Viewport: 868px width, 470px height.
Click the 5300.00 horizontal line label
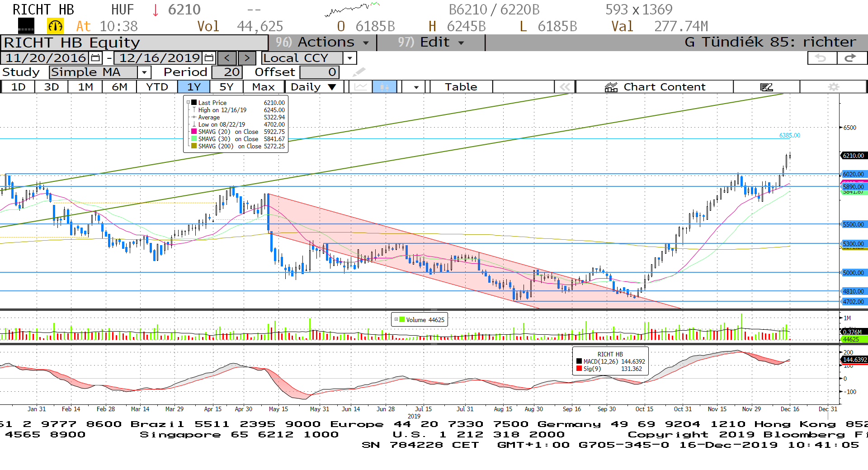pyautogui.click(x=853, y=244)
